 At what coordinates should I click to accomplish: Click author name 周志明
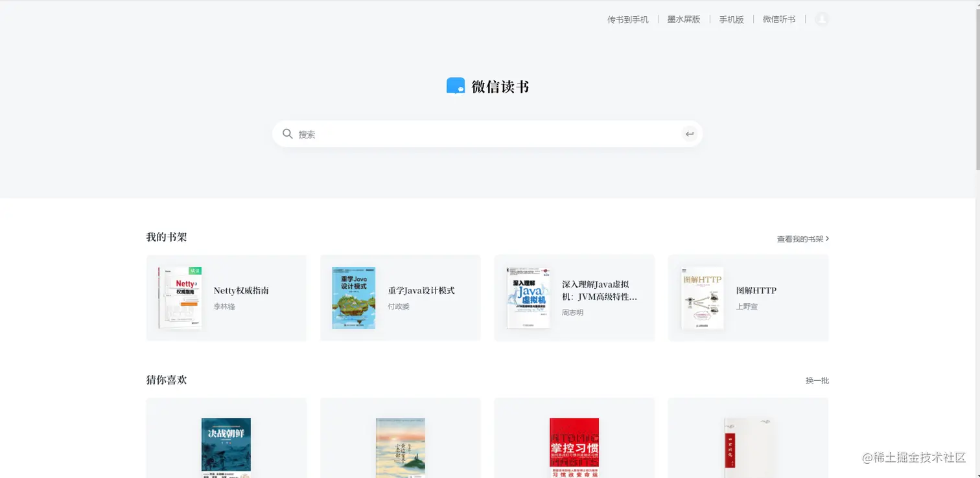tap(572, 313)
